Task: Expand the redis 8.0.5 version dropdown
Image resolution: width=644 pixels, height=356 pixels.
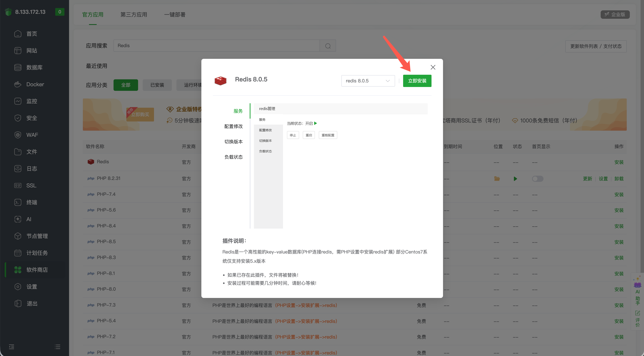Action: [x=368, y=81]
